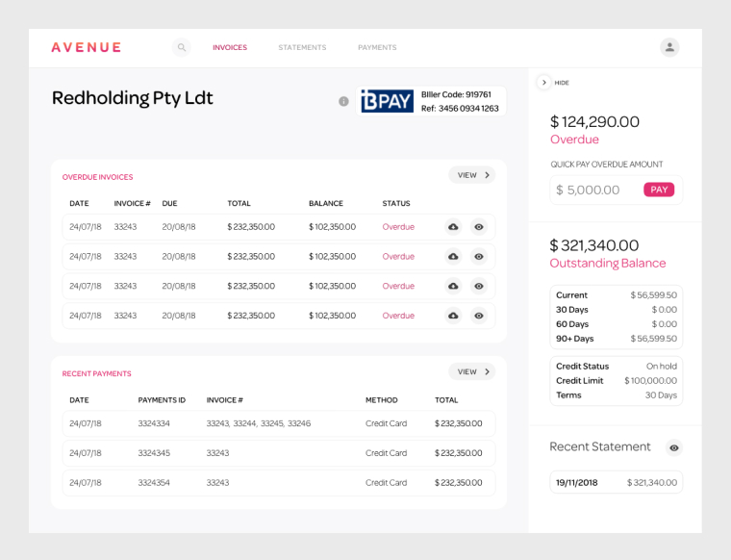Click the search magnifier icon in header

pyautogui.click(x=182, y=47)
